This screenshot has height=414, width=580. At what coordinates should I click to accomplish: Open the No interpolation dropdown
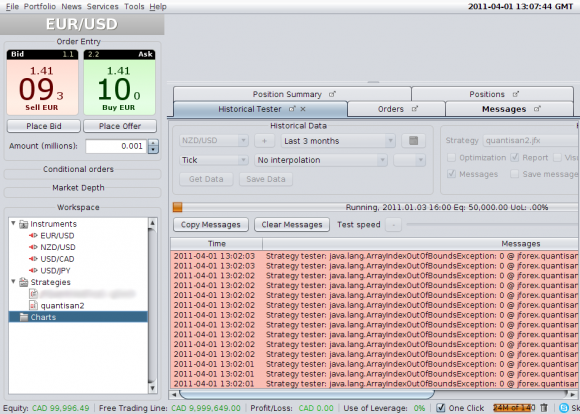pos(321,160)
